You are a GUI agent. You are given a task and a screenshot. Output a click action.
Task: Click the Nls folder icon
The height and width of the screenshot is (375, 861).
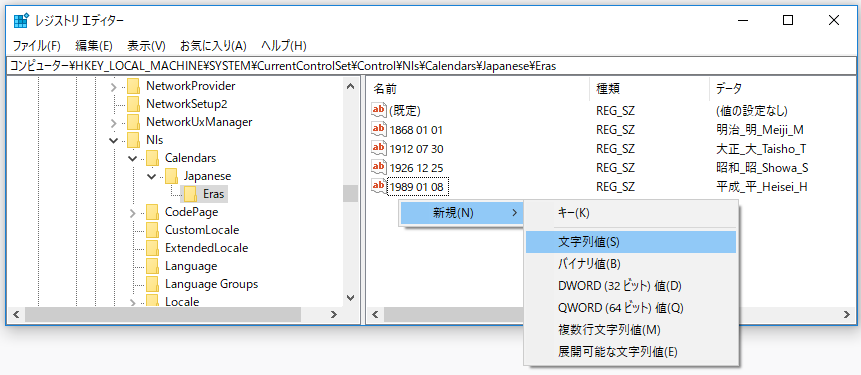click(133, 139)
